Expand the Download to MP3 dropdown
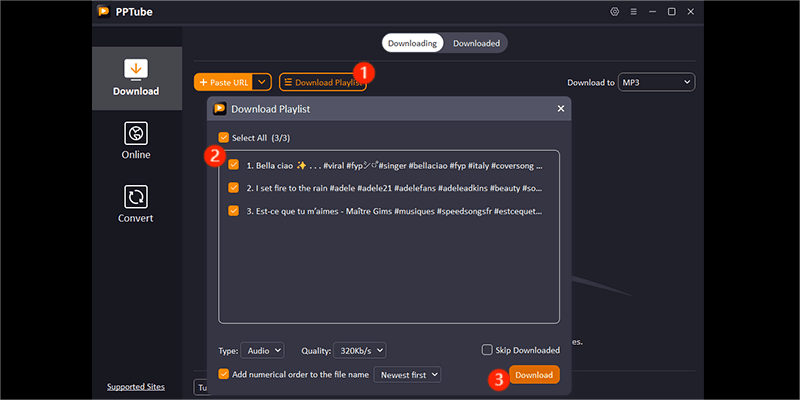Image resolution: width=800 pixels, height=400 pixels. (x=656, y=82)
